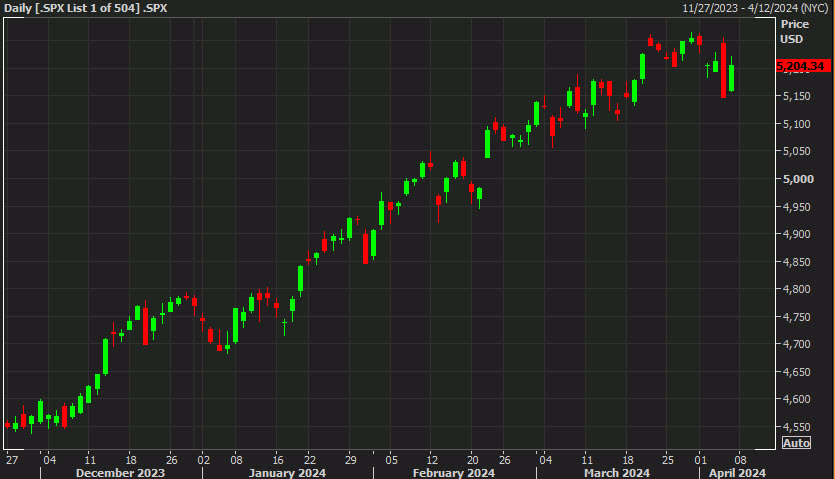Click the '22' date tick under January
Screen dimensions: 835x479
coord(310,460)
